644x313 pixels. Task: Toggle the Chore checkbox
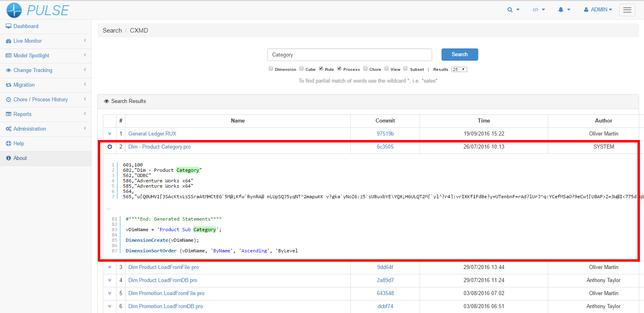click(365, 69)
